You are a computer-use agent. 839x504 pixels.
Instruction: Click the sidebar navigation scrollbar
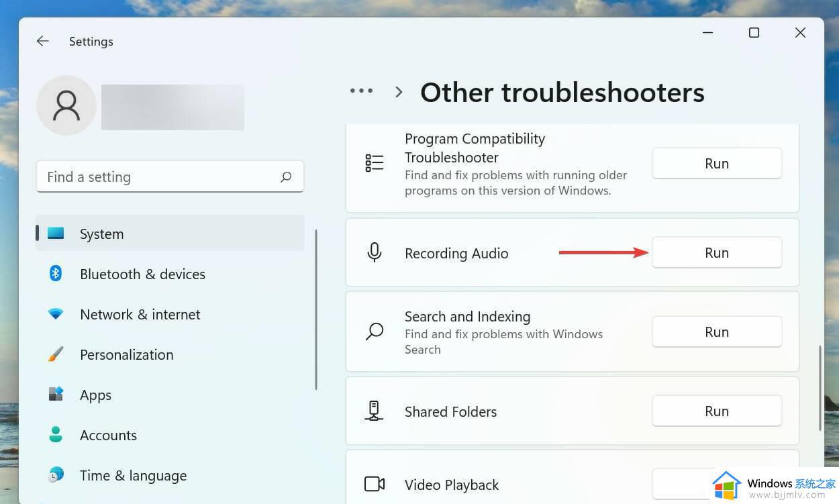point(315,309)
